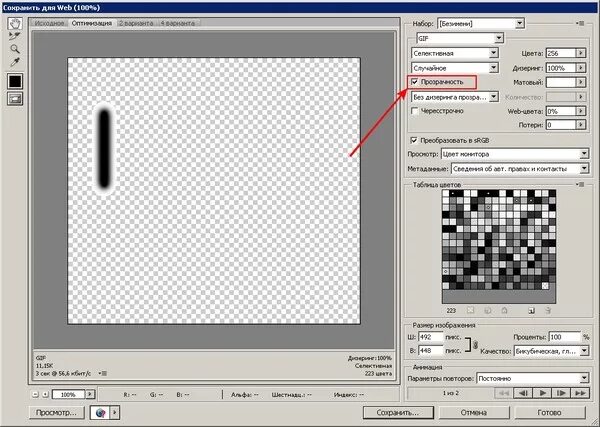Viewport: 600px width, 427px height.
Task: Toggle Преобразовать в sRGB checkbox
Action: pyautogui.click(x=414, y=140)
